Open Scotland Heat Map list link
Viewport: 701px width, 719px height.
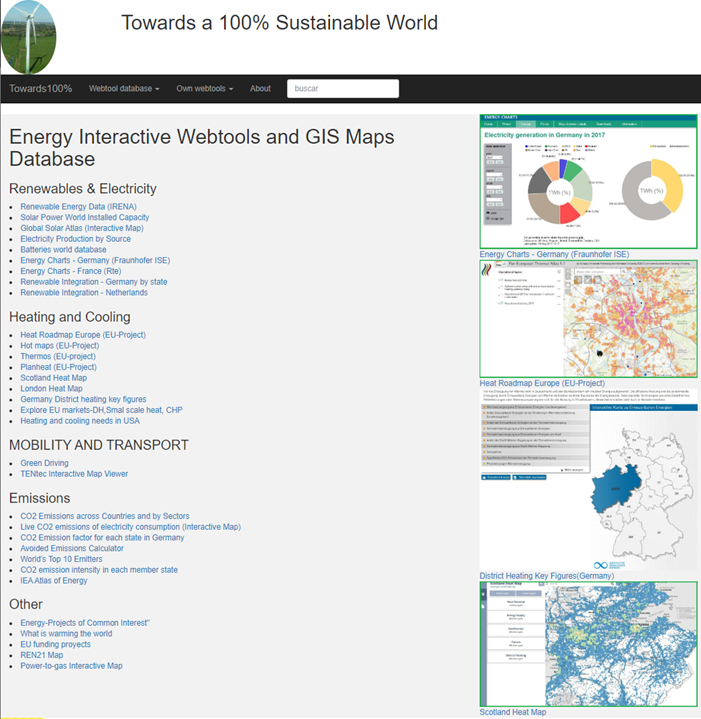click(53, 378)
